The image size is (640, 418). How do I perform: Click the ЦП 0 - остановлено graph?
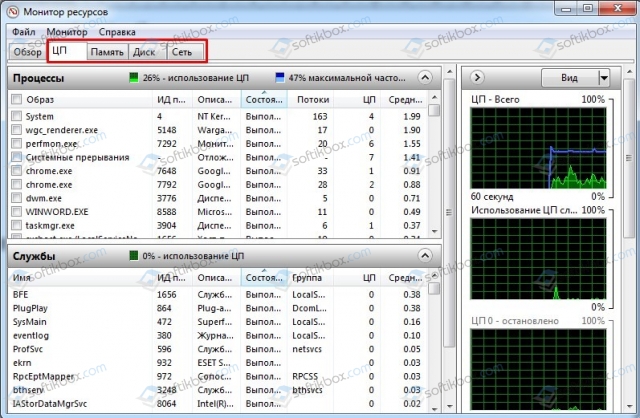click(x=538, y=369)
